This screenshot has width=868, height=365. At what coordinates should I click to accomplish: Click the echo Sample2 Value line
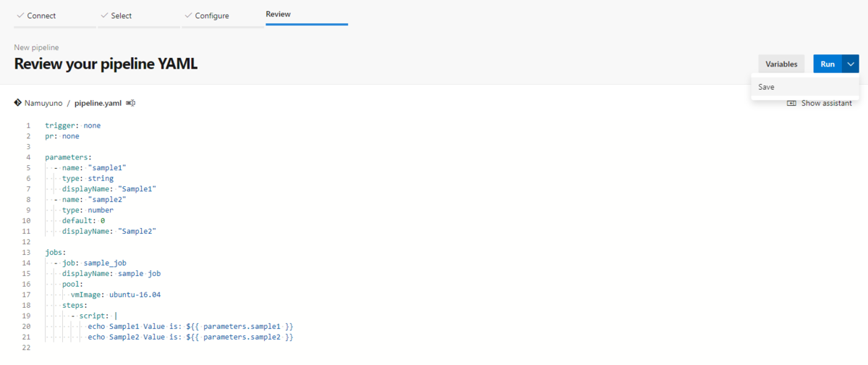(x=190, y=337)
